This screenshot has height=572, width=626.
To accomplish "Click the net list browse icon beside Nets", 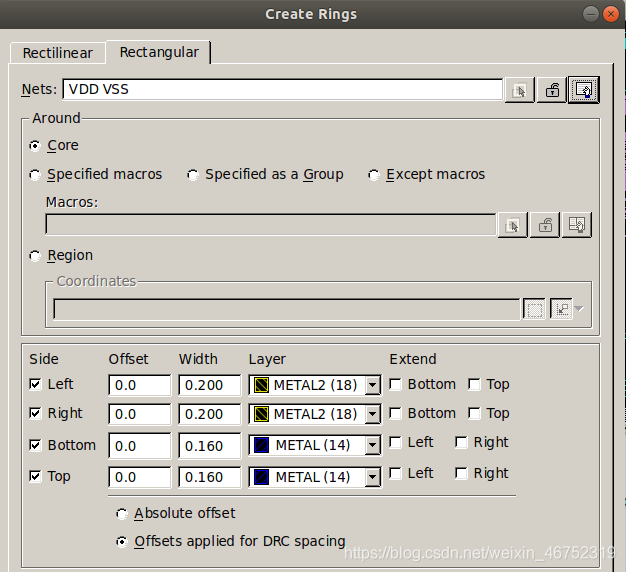I will 518,90.
